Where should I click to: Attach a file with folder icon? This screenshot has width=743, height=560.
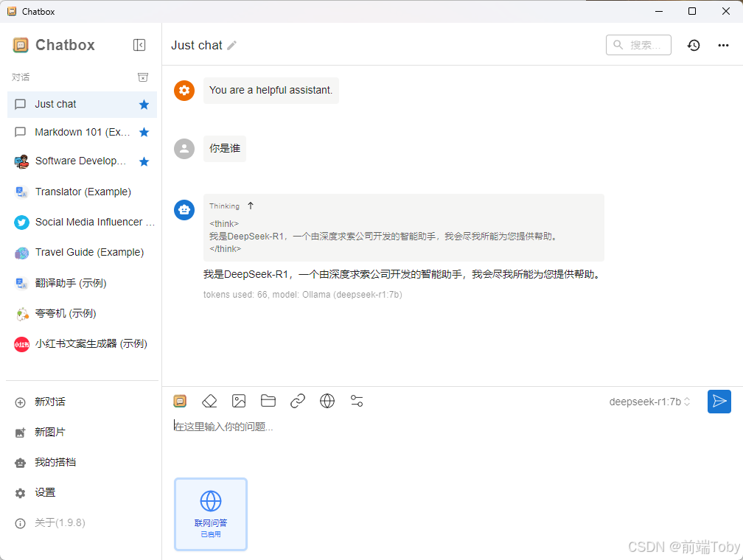[x=268, y=401]
